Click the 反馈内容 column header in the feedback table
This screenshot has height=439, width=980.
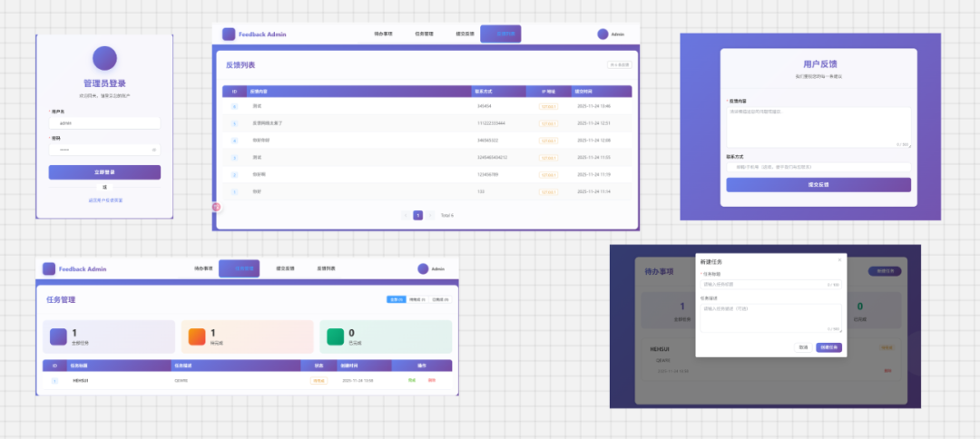click(358, 92)
